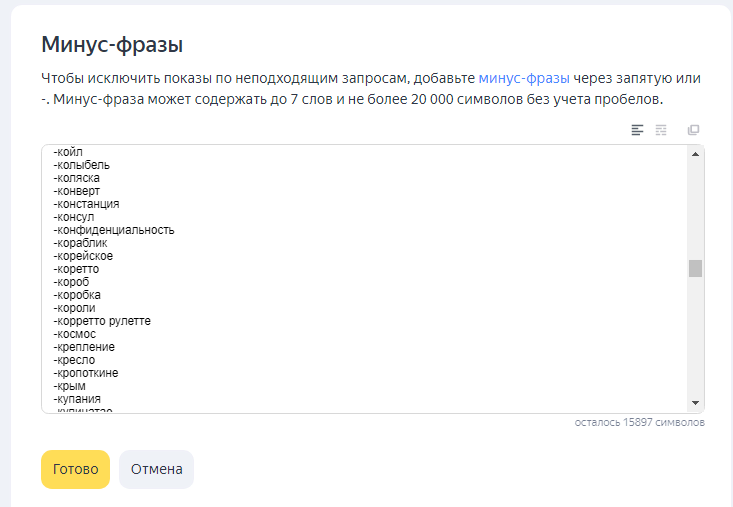This screenshot has width=733, height=507.
Task: Click the scrollbar thumb in phrases box
Action: [695, 268]
